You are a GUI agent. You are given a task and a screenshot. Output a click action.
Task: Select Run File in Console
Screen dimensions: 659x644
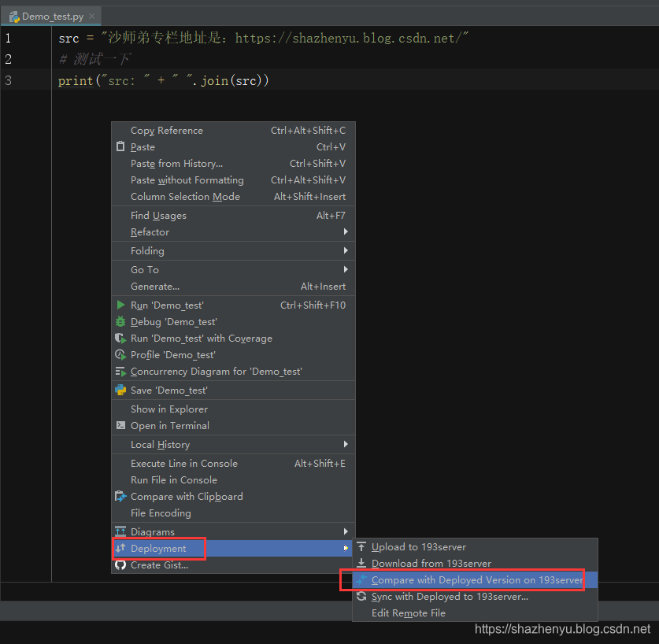pos(233,480)
